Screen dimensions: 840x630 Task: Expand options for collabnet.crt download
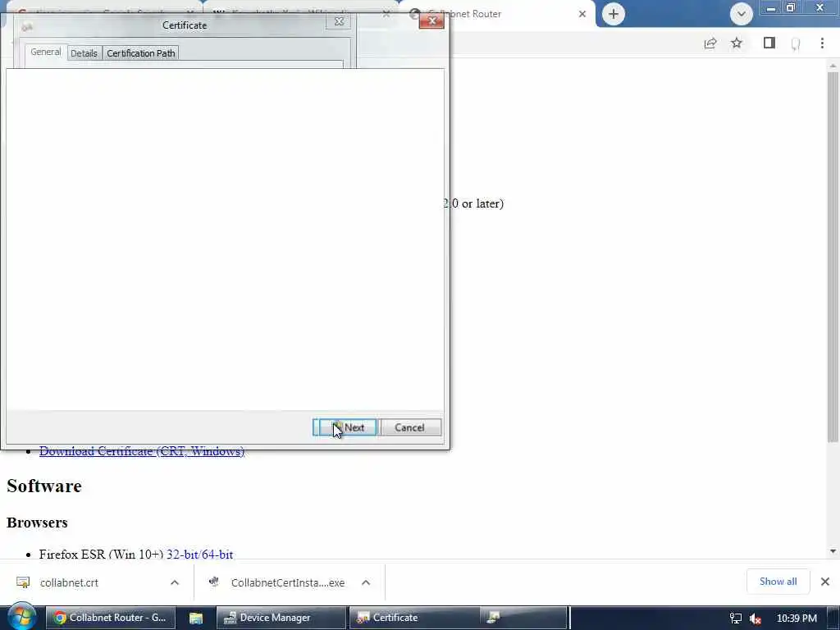(x=175, y=582)
